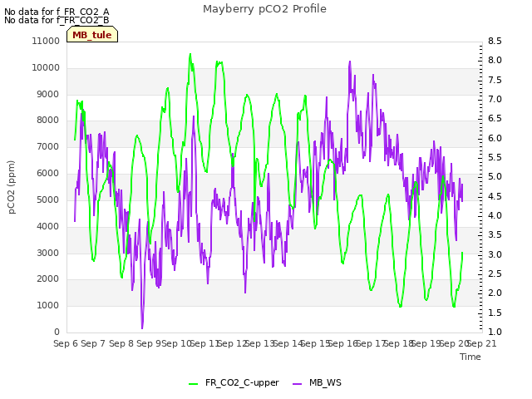Viewport: 532px width, 399px height.
Task: Click the 8.5 right-axis tick label
Action: coord(495,41)
